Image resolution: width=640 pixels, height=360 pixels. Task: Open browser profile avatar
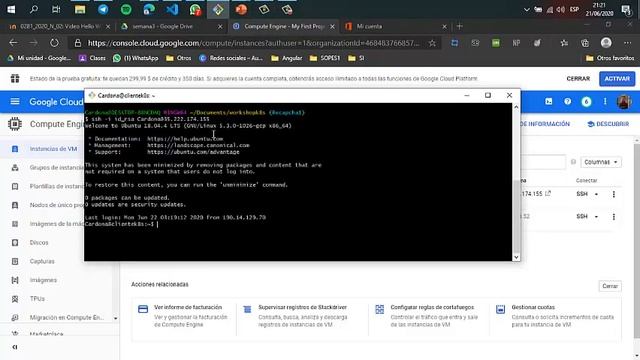coord(606,42)
